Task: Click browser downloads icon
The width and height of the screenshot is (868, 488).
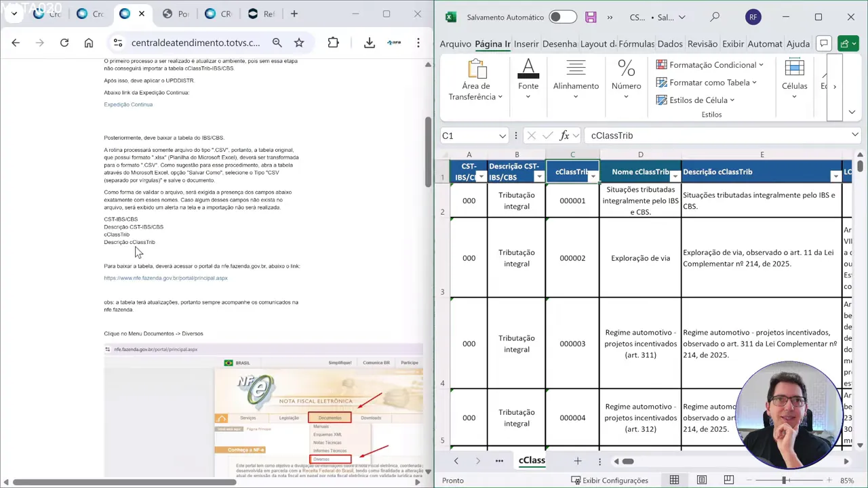Action: [369, 43]
